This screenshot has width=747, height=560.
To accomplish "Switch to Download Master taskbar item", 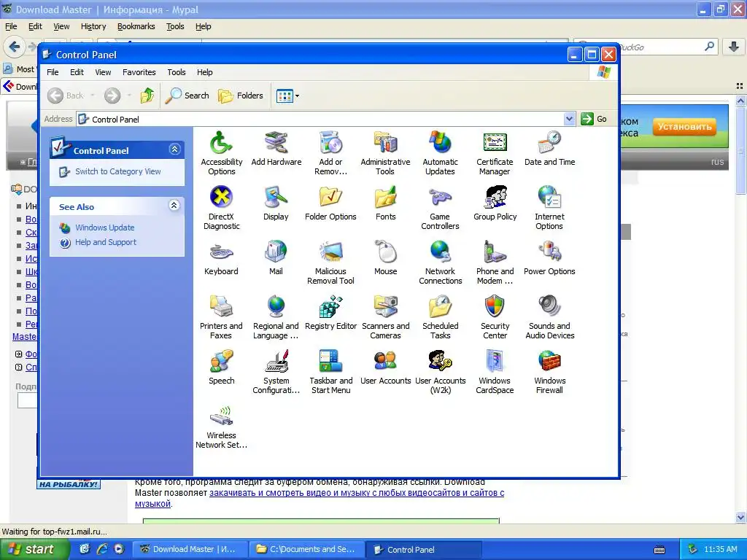I will pyautogui.click(x=189, y=550).
